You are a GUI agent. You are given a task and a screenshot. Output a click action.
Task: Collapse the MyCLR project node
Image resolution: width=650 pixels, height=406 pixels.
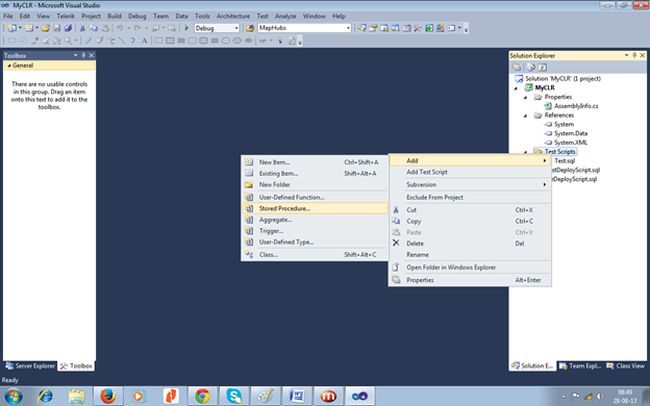516,88
